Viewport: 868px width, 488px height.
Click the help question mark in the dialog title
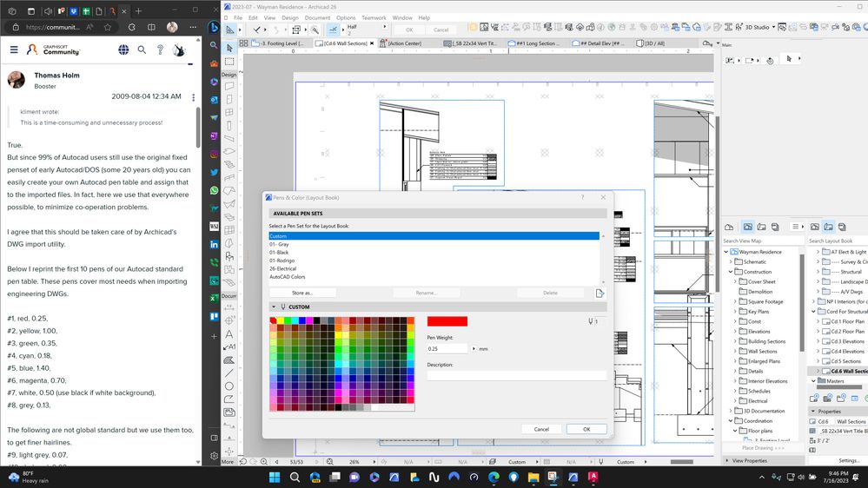coord(582,198)
